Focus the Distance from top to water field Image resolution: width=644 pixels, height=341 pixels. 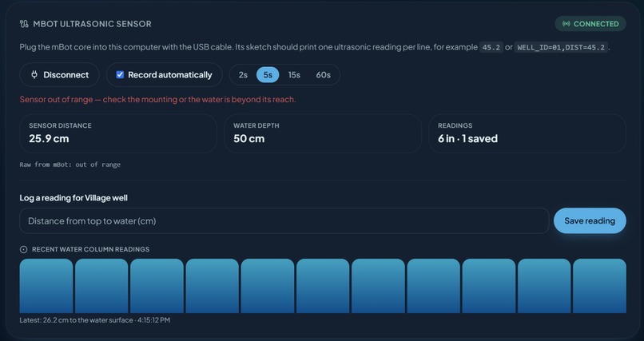pos(284,220)
